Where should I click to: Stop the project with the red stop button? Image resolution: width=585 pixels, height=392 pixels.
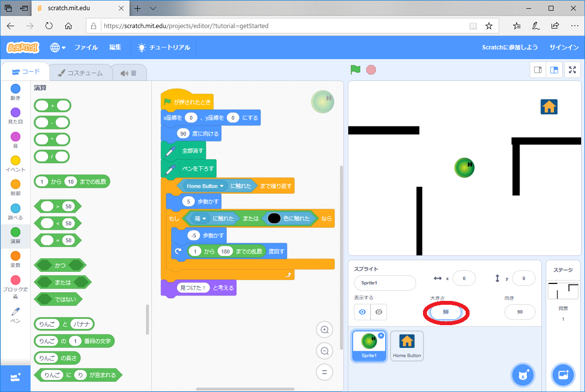(371, 70)
